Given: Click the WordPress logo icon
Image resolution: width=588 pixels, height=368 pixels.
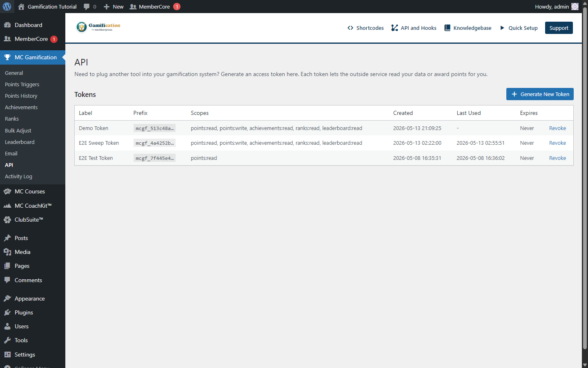Looking at the screenshot, I should pyautogui.click(x=7, y=7).
